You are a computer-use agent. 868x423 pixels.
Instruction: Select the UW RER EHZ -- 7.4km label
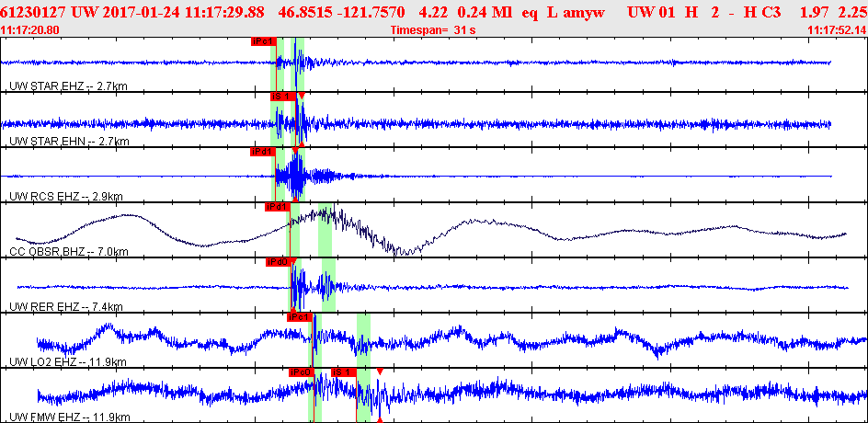(66, 307)
